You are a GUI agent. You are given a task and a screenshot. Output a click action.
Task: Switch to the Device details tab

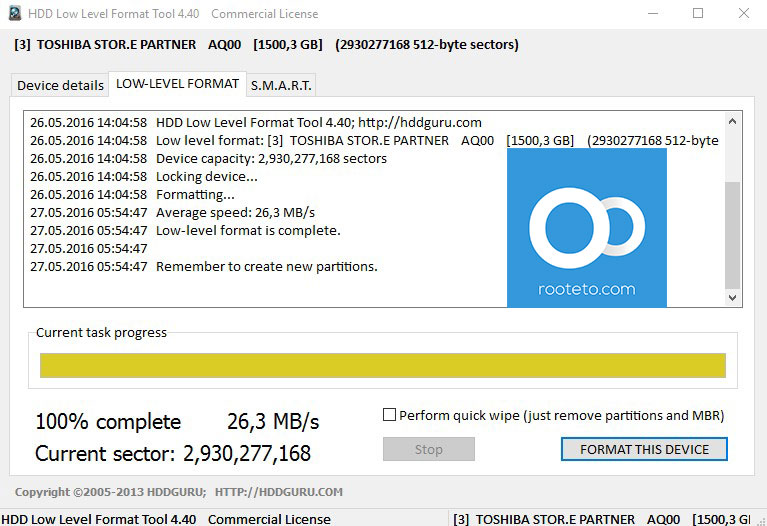tap(60, 85)
